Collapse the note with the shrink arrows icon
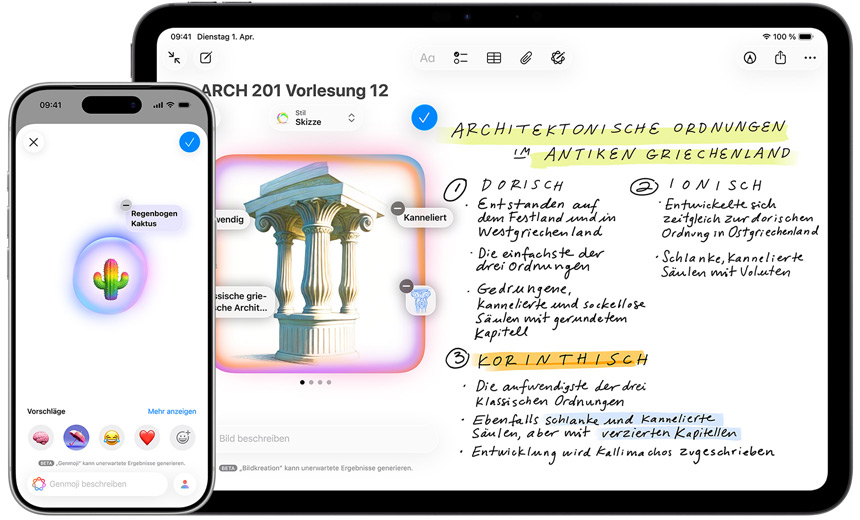Image resolution: width=860 pixels, height=520 pixels. pos(175,58)
